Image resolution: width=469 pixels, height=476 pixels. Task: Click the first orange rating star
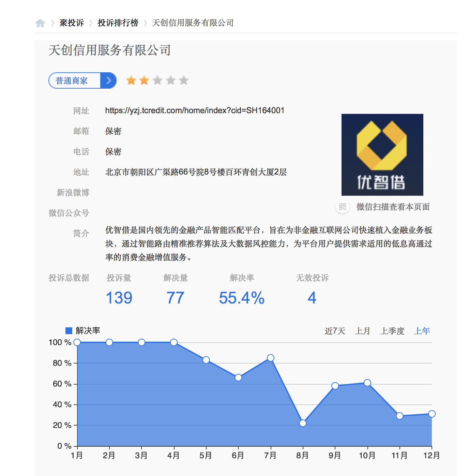[131, 80]
